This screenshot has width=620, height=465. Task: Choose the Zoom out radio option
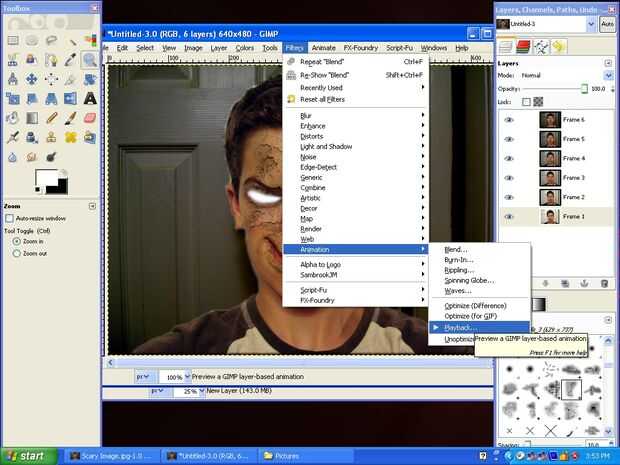(x=17, y=253)
